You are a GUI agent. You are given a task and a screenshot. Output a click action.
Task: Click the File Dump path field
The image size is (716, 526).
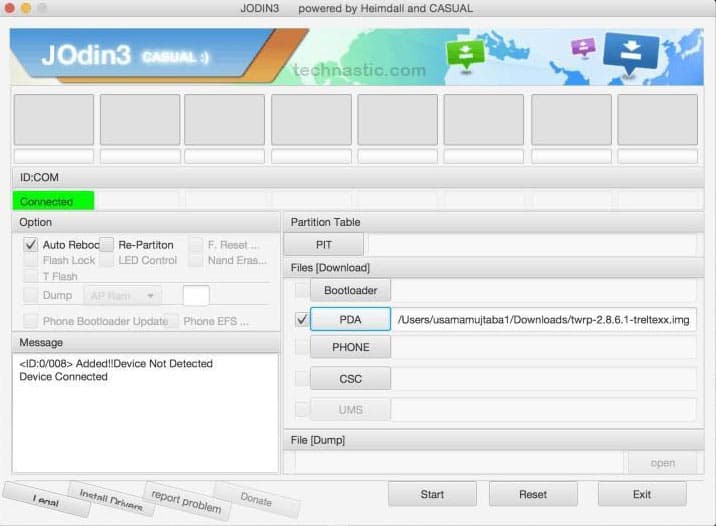point(459,463)
